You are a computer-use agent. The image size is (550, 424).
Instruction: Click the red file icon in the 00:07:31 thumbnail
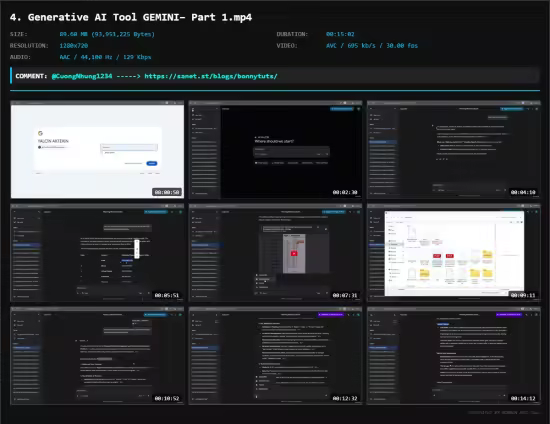(294, 253)
